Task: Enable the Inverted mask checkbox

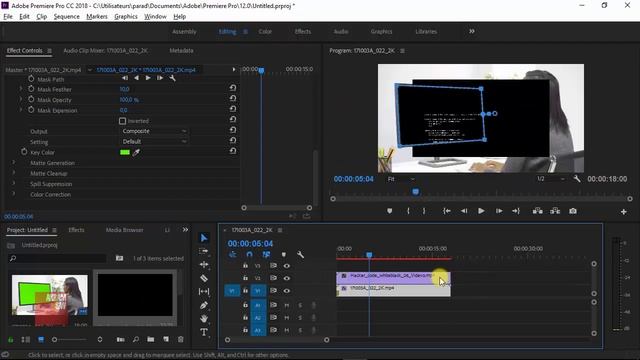Action: click(122, 121)
